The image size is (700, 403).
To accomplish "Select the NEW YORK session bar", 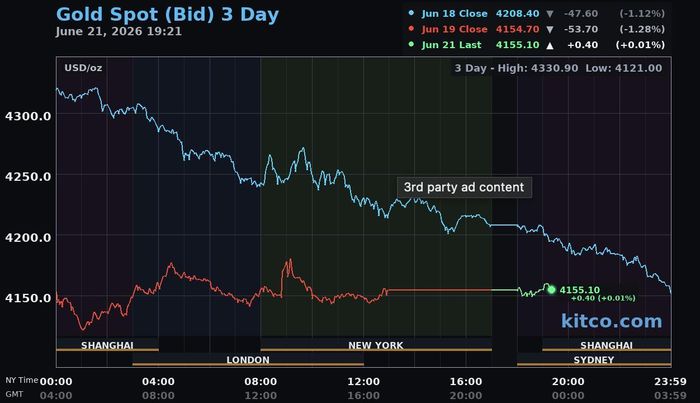I will [x=376, y=345].
